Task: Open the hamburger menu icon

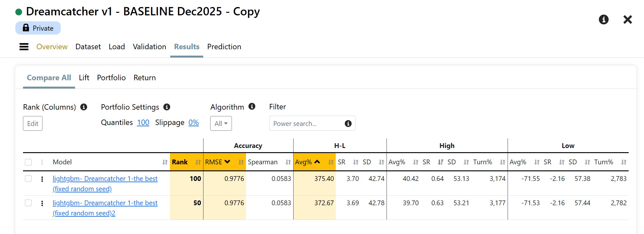Action: pyautogui.click(x=24, y=47)
